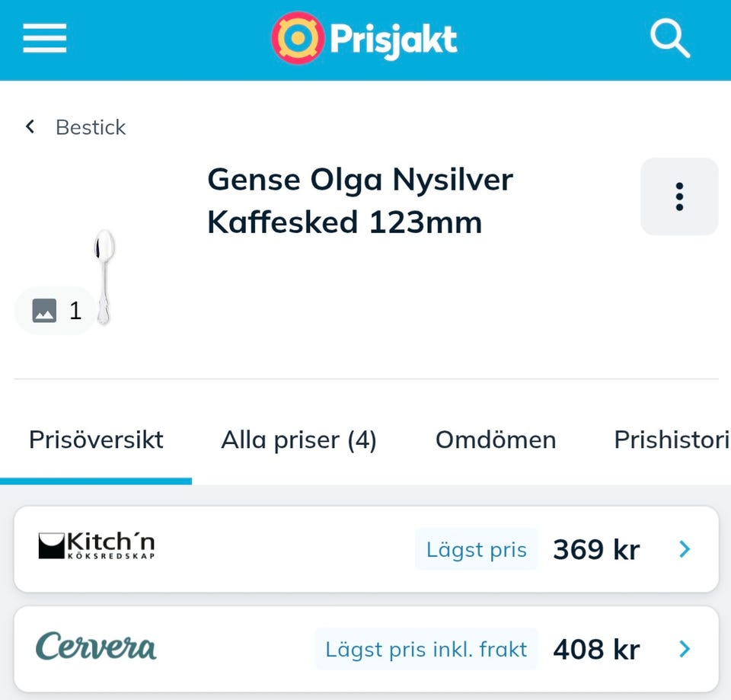Open the search function
This screenshot has height=700, width=731.
coord(669,39)
